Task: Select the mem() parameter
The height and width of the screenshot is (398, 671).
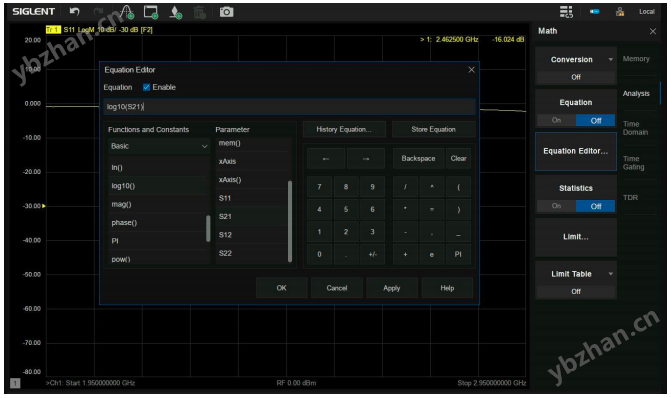Action: pos(252,144)
